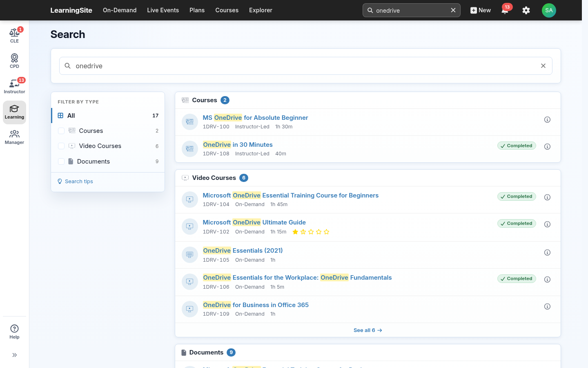Expand the sidebar with double chevron
The image size is (588, 368).
14,355
